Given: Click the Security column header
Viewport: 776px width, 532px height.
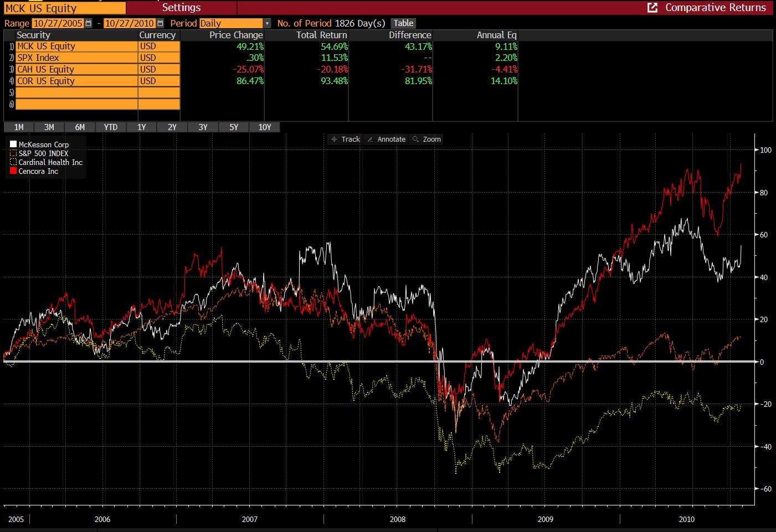Looking at the screenshot, I should click(33, 35).
